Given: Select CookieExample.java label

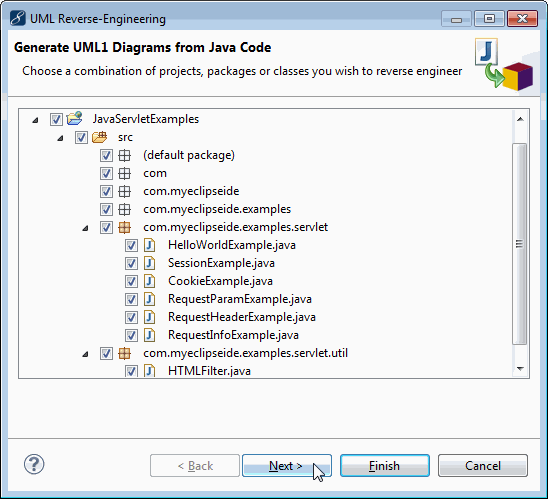Looking at the screenshot, I should tap(220, 281).
